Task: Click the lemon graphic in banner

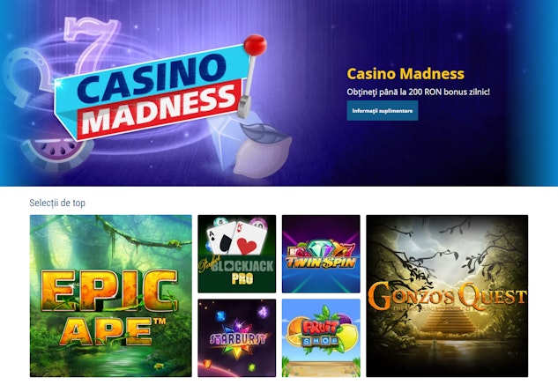Action: (x=262, y=152)
